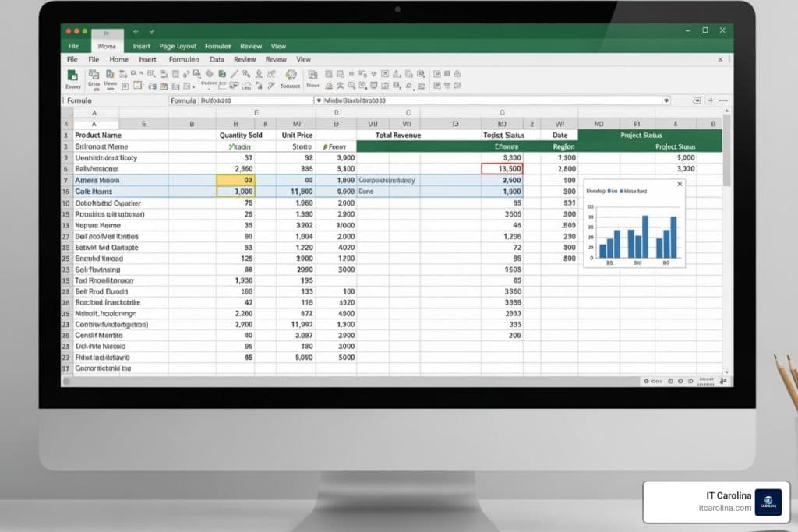Switch to the Page Layout ribbon tab
Screen dimensions: 798x532
click(x=178, y=46)
